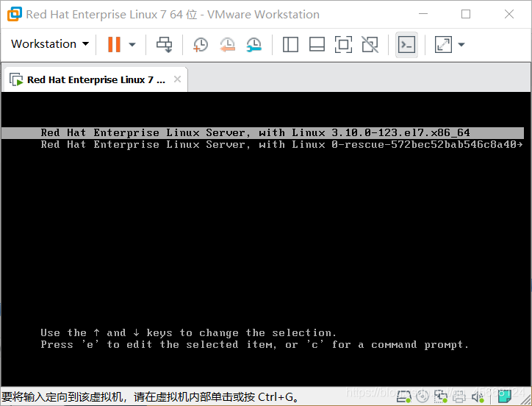Click the network adapter status icon
The height and width of the screenshot is (406, 532).
pos(441,396)
